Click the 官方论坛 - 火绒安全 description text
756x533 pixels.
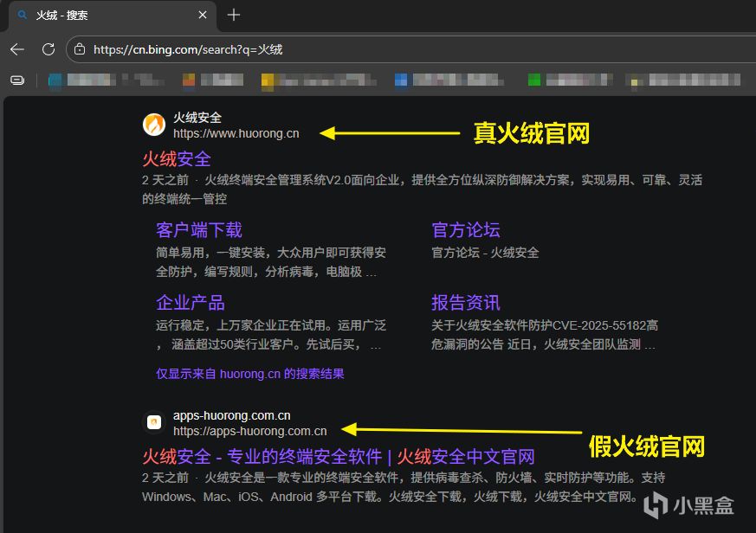pyautogui.click(x=485, y=253)
